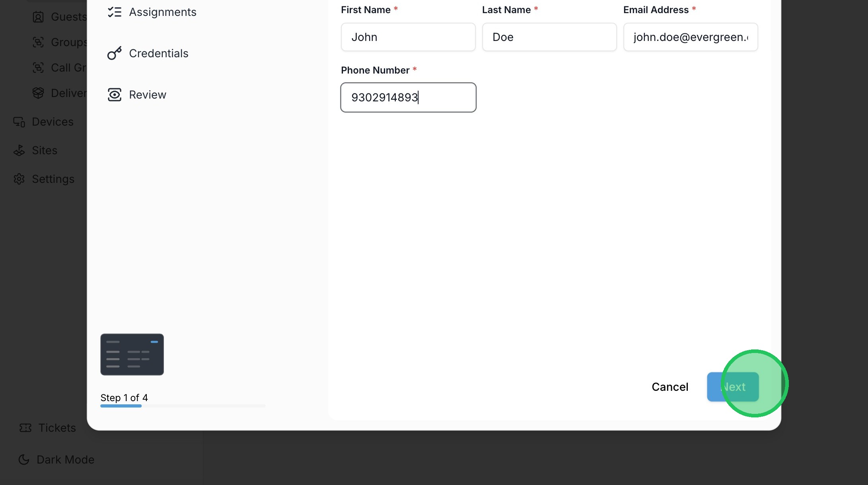Click the dark layout preview thumbnail
Viewport: 868px width, 485px height.
[x=132, y=354]
